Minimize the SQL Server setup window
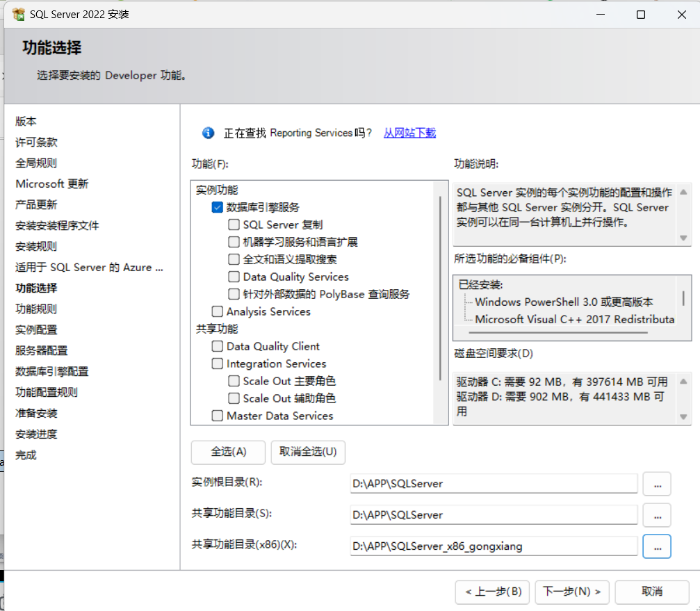 click(601, 15)
